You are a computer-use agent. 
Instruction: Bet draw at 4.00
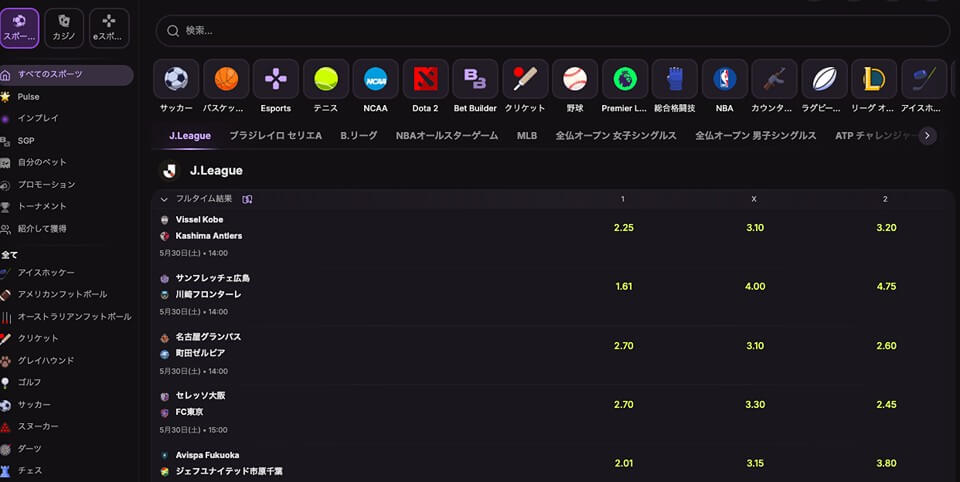[x=755, y=287]
